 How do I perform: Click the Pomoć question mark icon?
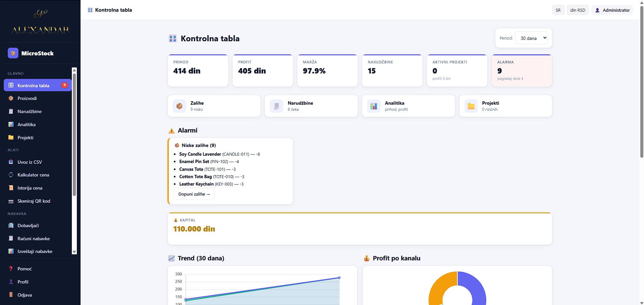tap(11, 269)
